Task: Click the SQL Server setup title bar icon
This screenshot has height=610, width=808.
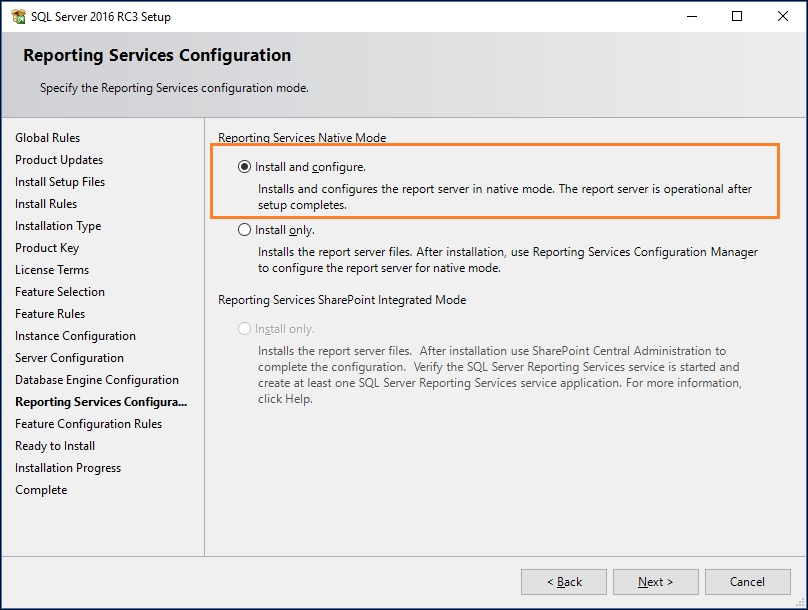Action: (19, 16)
